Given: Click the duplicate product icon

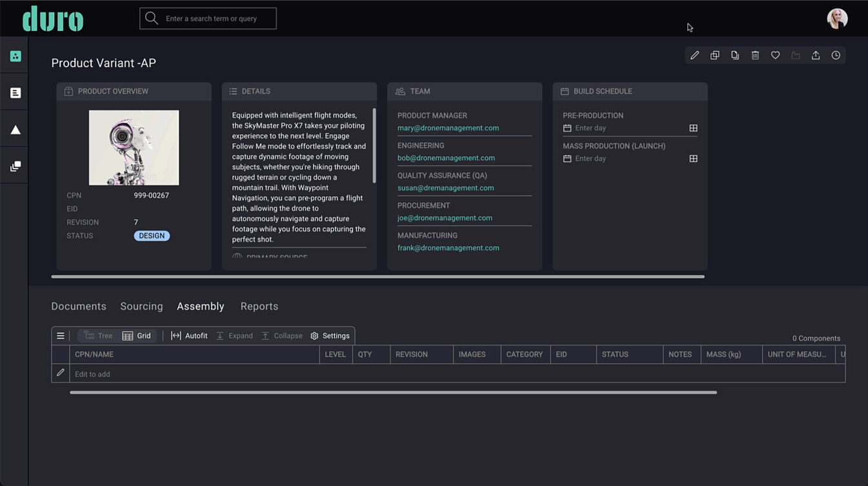Looking at the screenshot, I should click(x=714, y=55).
